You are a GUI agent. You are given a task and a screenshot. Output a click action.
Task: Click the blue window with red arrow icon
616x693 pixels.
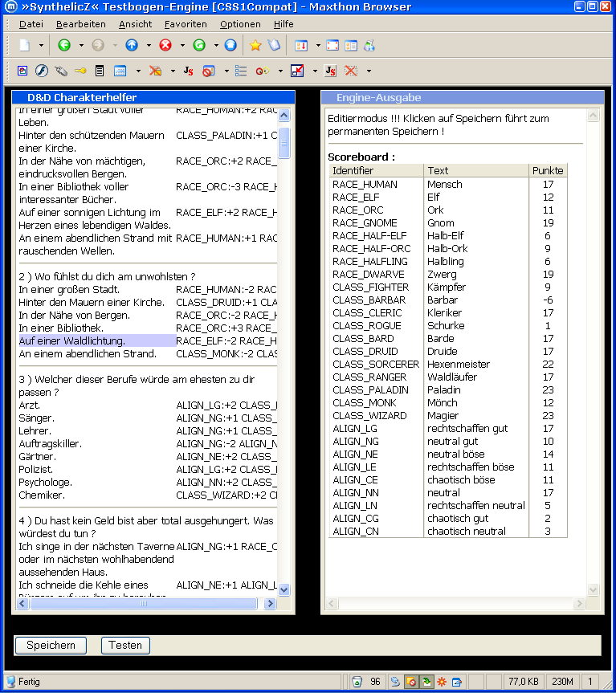pyautogui.click(x=297, y=71)
